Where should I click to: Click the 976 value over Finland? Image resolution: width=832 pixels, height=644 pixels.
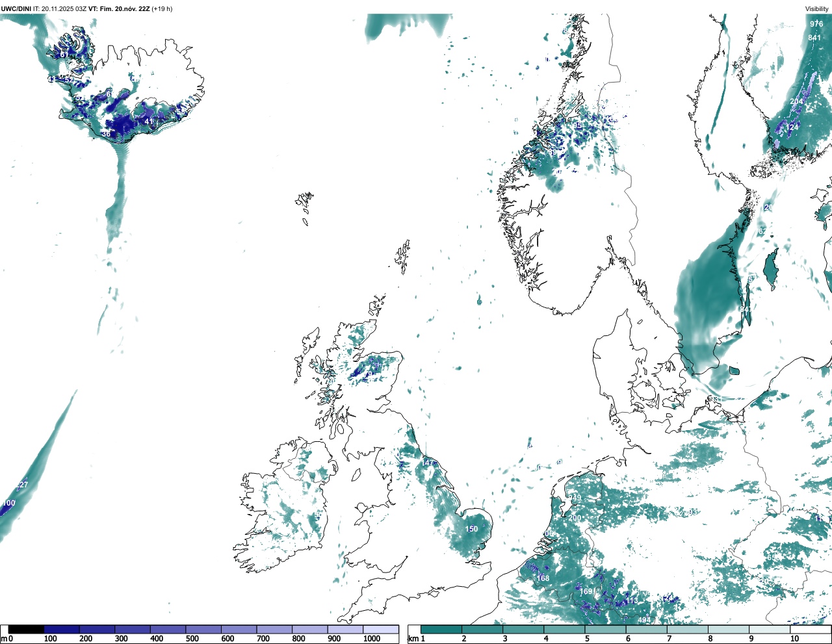click(816, 24)
